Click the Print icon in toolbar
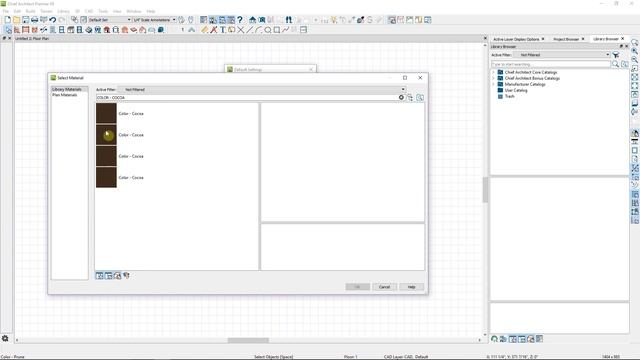The height and width of the screenshot is (360, 640). 34,20
